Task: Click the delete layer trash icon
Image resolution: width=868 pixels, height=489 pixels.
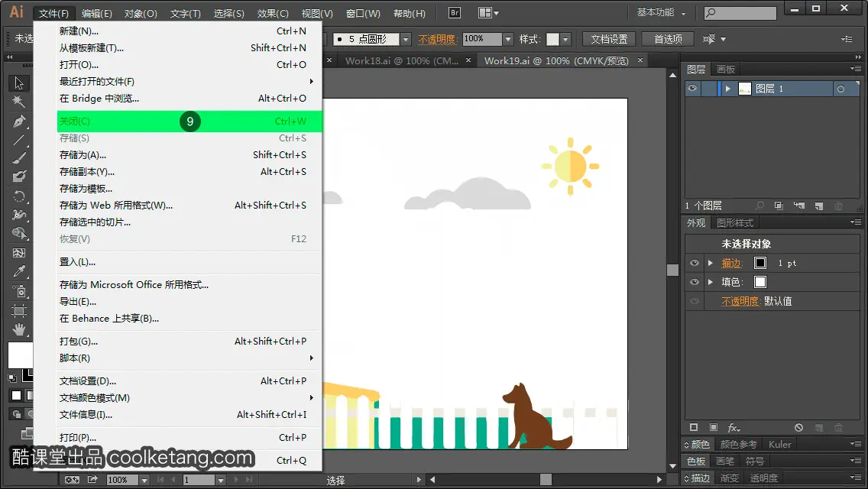Action: 839,206
